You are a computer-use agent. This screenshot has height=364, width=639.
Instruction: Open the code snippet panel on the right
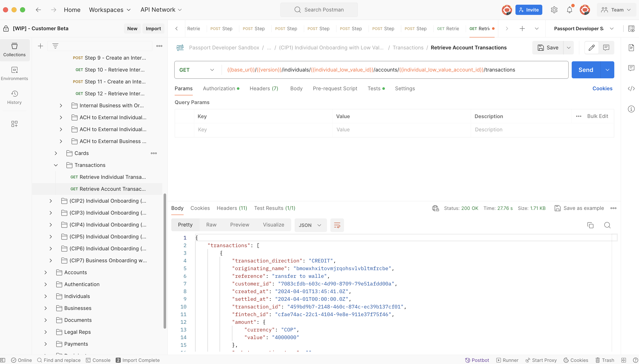631,88
